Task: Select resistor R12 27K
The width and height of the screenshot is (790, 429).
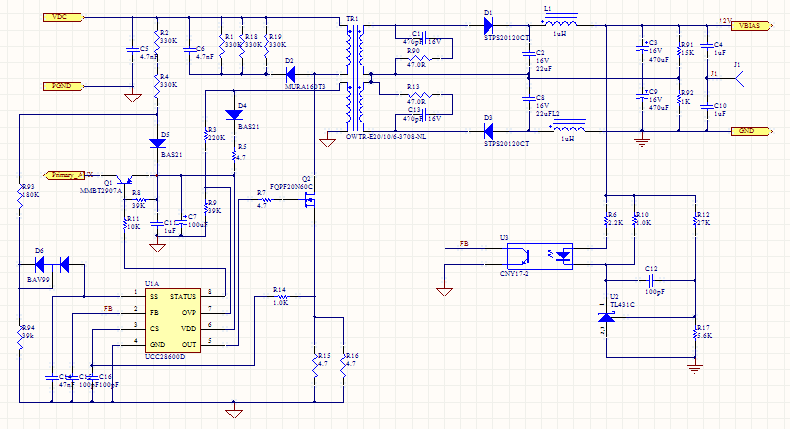Action: (695, 220)
